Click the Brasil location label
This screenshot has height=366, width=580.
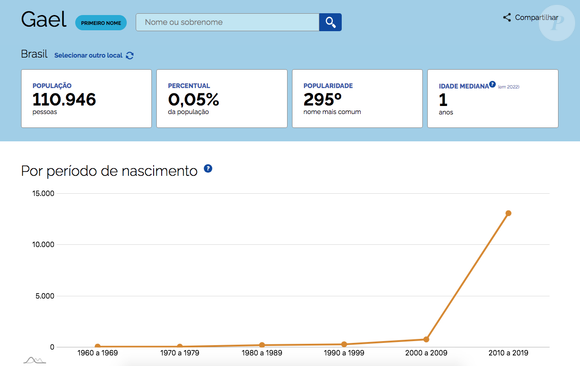34,54
